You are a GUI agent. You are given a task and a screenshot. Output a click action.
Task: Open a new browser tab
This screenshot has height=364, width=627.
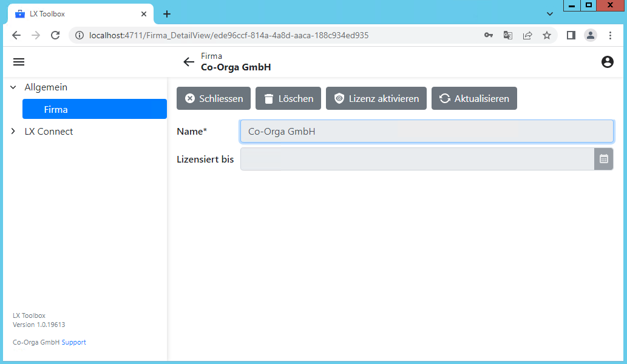click(167, 14)
